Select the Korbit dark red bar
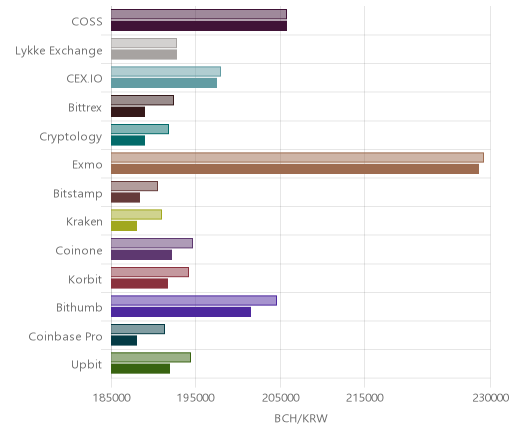The width and height of the screenshot is (512, 436). point(140,284)
